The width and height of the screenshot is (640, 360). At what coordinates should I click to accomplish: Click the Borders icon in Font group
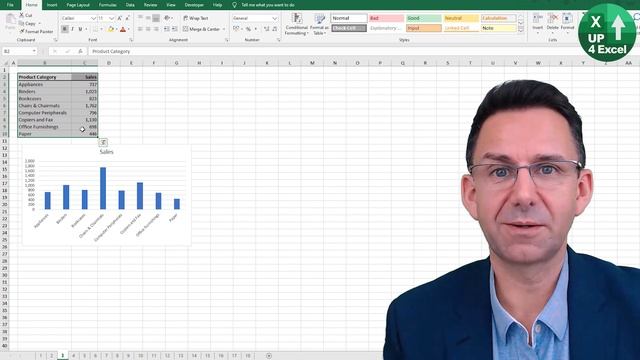95,29
